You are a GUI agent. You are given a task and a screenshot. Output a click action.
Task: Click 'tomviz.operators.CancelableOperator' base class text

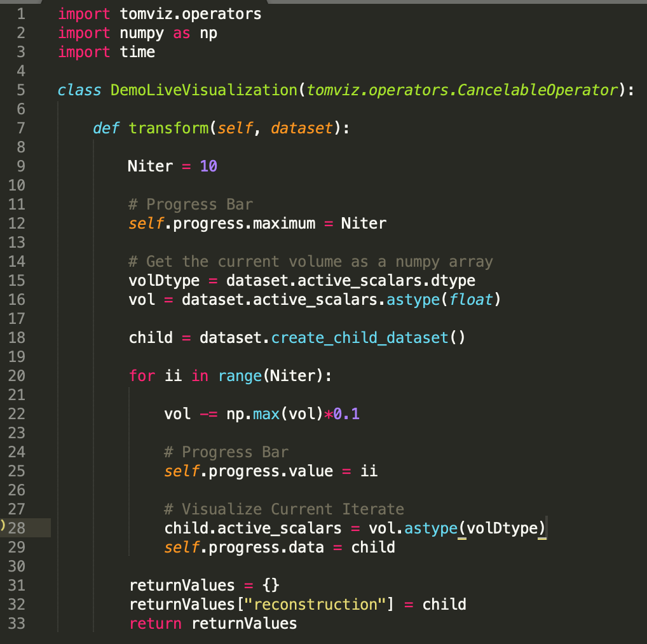click(462, 90)
